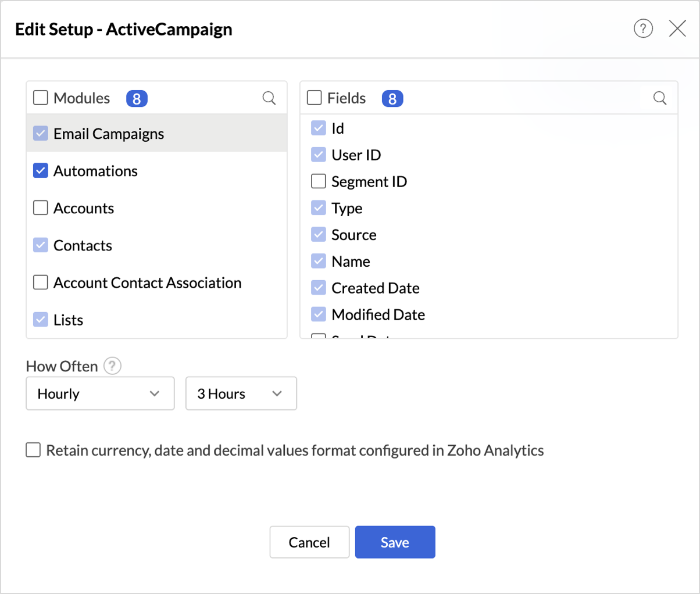Screen dimensions: 700x594
Task: Check the Segment ID field
Action: pos(319,181)
